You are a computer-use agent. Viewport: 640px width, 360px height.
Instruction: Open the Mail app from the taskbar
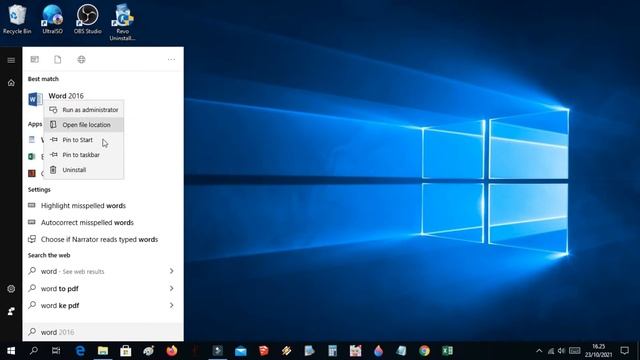[241, 351]
